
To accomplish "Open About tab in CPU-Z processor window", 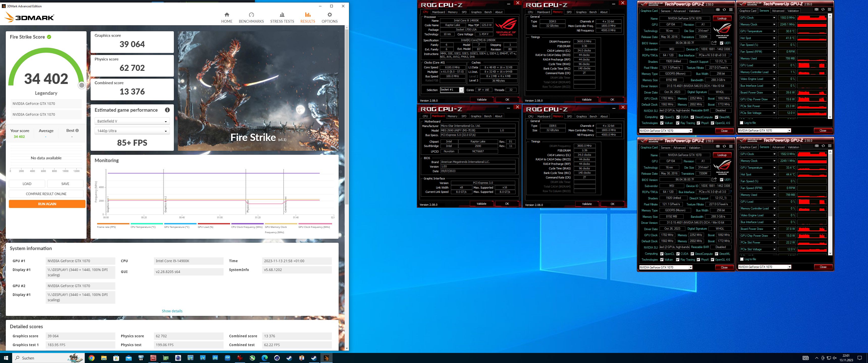I will click(x=499, y=12).
